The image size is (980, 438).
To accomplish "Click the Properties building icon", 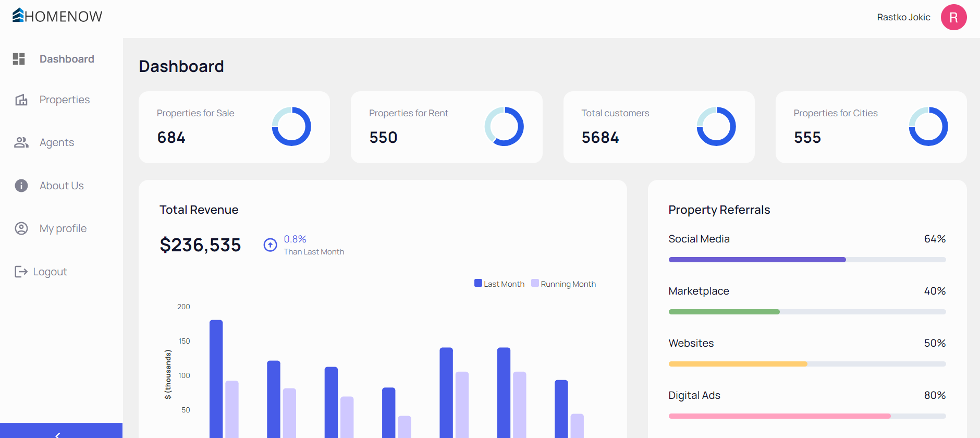I will tap(21, 100).
